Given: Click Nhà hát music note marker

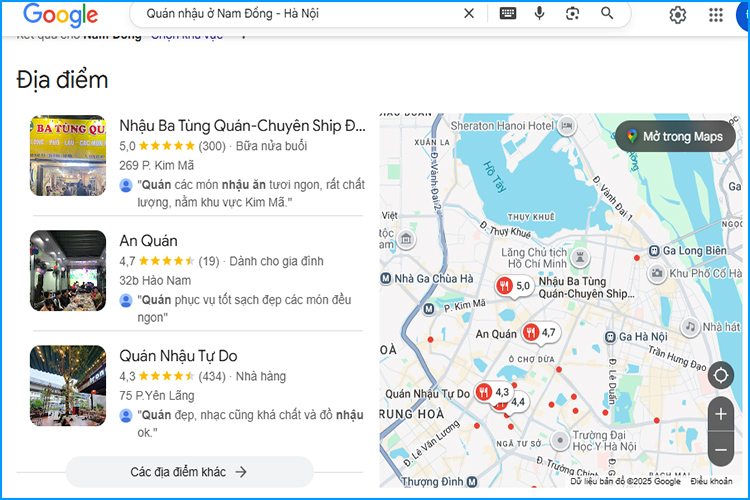Looking at the screenshot, I should (690, 327).
